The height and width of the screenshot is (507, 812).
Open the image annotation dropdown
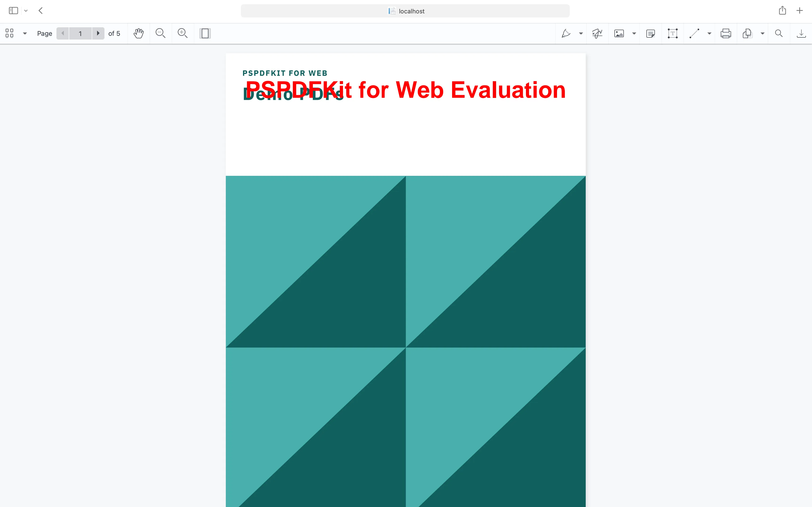pyautogui.click(x=634, y=33)
